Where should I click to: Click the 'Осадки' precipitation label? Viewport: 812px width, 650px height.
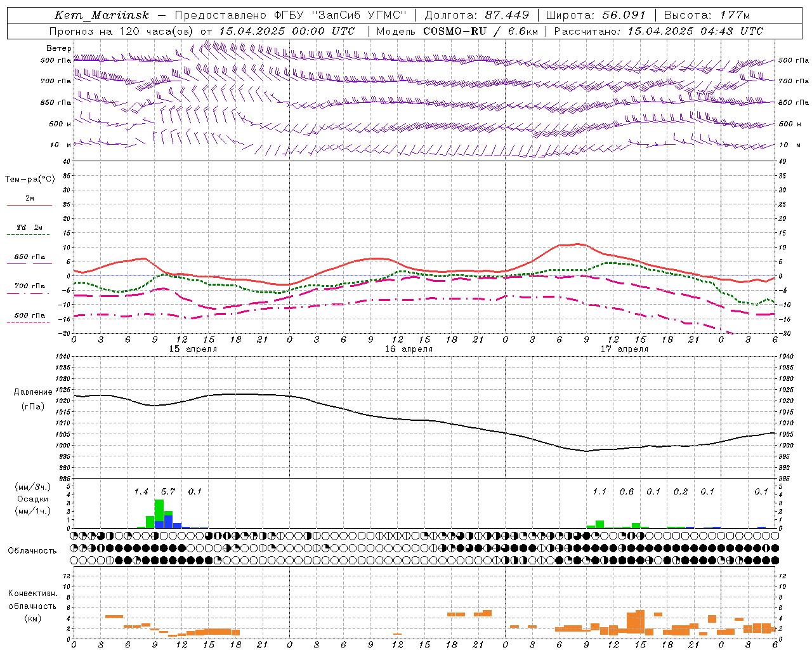point(32,499)
